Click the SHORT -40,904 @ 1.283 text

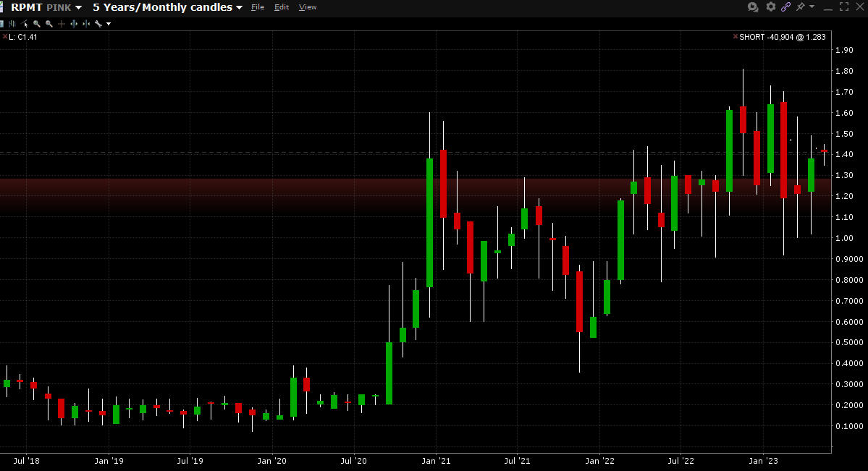(782, 37)
